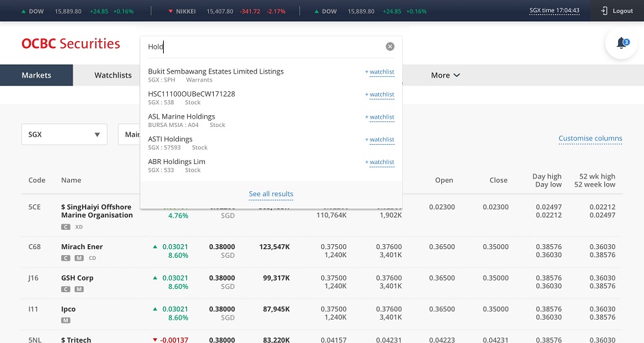Click volume 87,945K in Ipco row

[x=276, y=309]
